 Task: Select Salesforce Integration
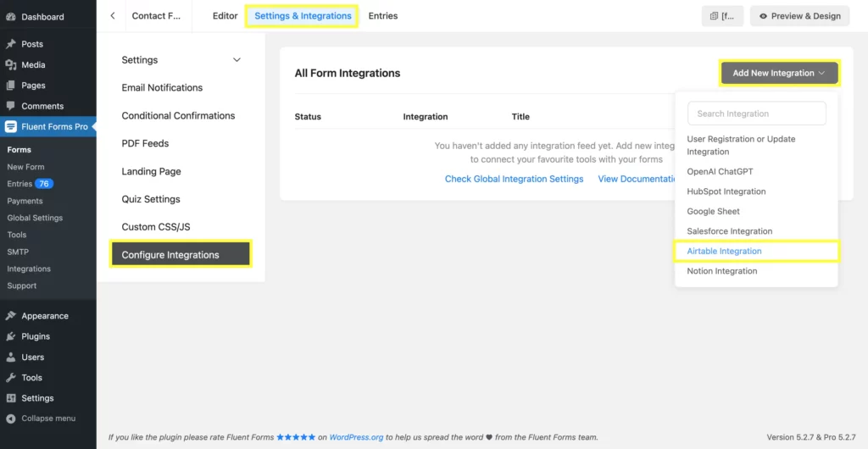point(730,231)
